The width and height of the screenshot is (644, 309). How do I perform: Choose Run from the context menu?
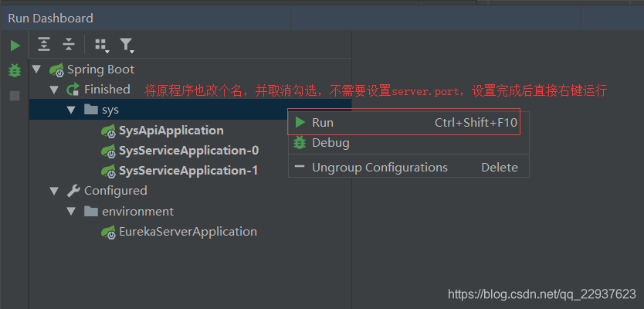[x=408, y=123]
